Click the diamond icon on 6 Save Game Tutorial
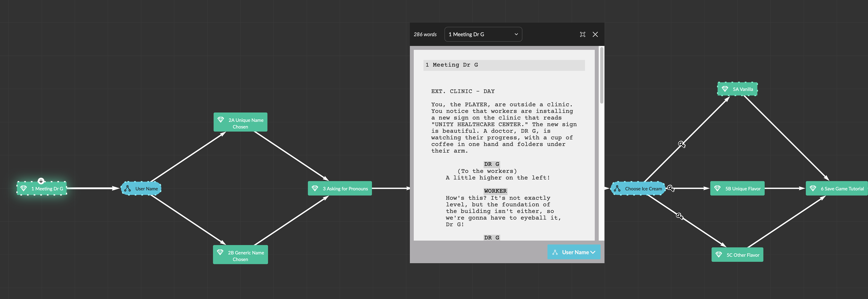The image size is (868, 299). click(813, 188)
